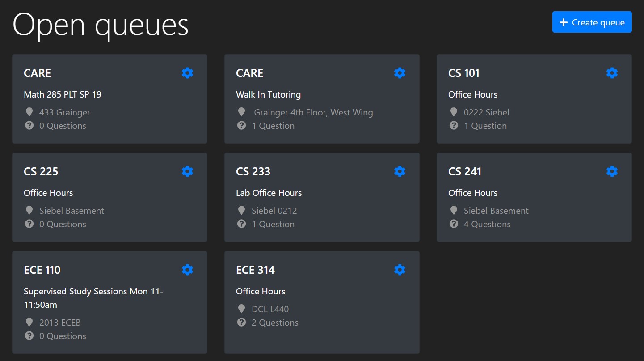Open CARE Walk In Tutoring queue
The width and height of the screenshot is (644, 361).
pos(322,99)
